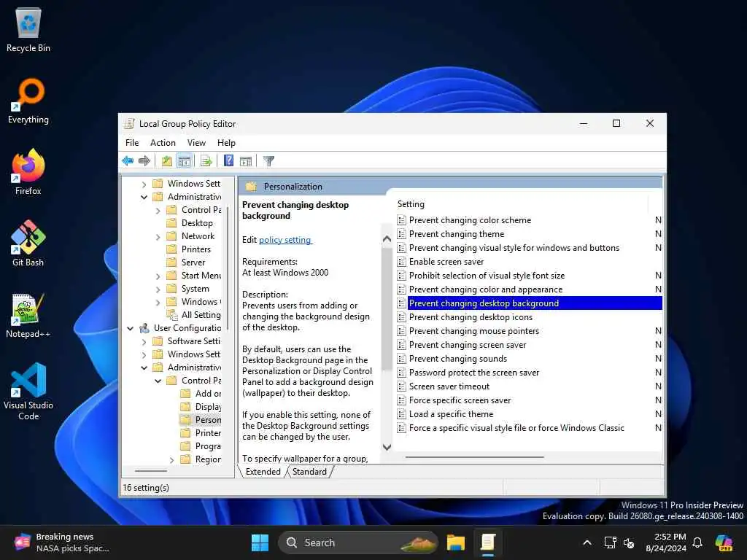The image size is (747, 560).
Task: Click the muted volume tray icon
Action: (x=629, y=542)
